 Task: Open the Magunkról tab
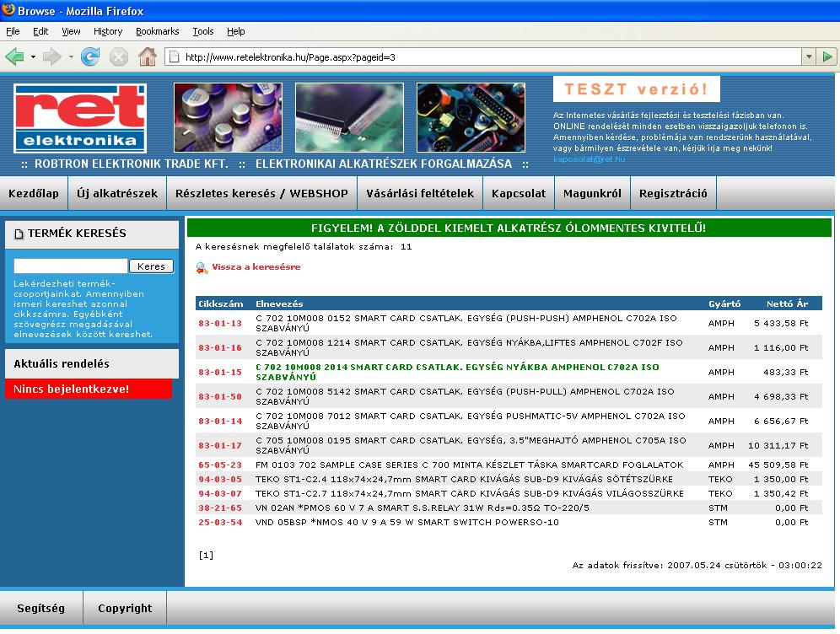(x=593, y=193)
